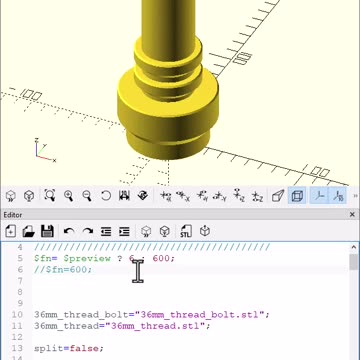Click line number 13 in the gutter
This screenshot has width=360, height=360.
click(x=17, y=348)
